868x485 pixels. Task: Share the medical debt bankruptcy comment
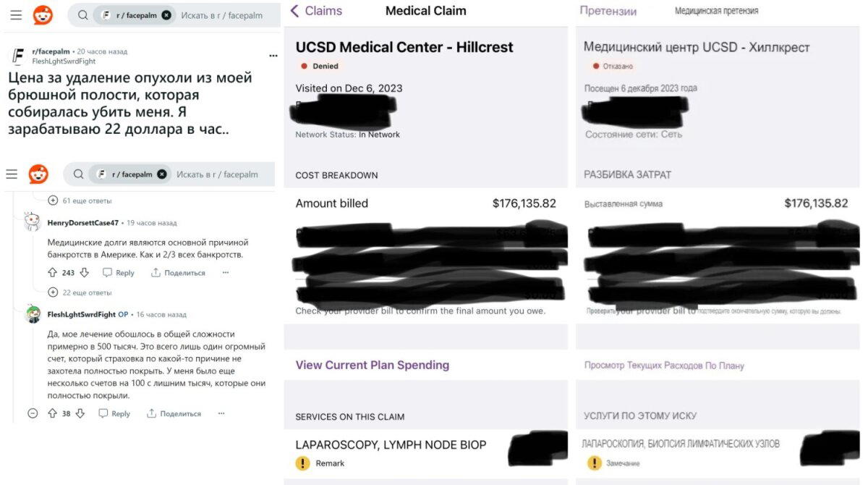click(178, 273)
